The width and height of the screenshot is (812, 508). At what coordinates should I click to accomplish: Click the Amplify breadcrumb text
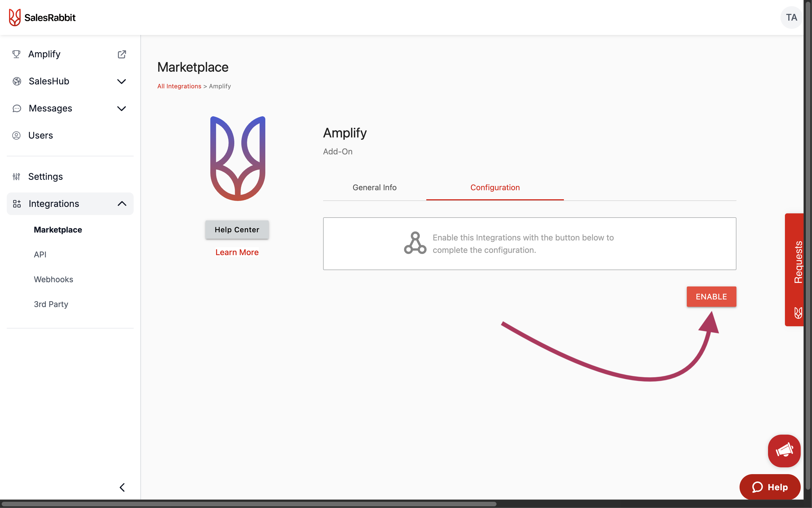220,86
